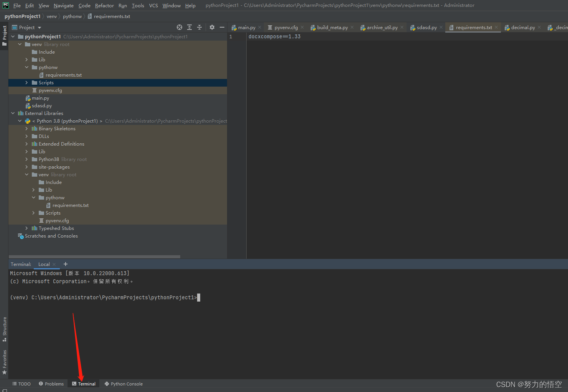Select opened file with crosshair icon

[x=179, y=27]
